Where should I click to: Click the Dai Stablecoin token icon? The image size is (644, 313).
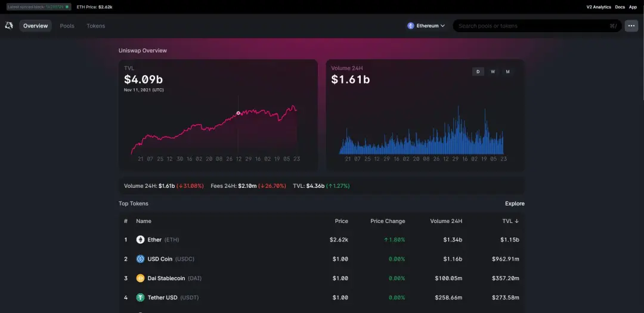click(x=141, y=278)
